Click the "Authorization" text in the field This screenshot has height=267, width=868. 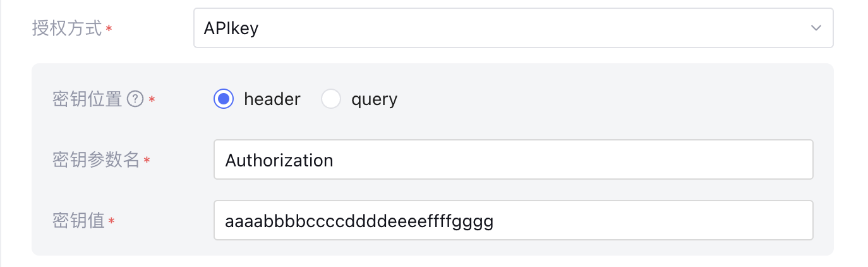tap(279, 160)
